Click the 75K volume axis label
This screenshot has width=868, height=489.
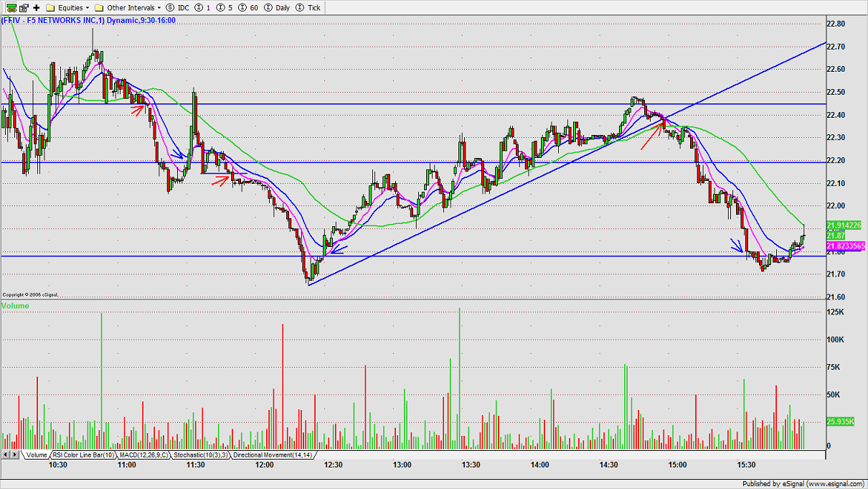click(x=833, y=367)
